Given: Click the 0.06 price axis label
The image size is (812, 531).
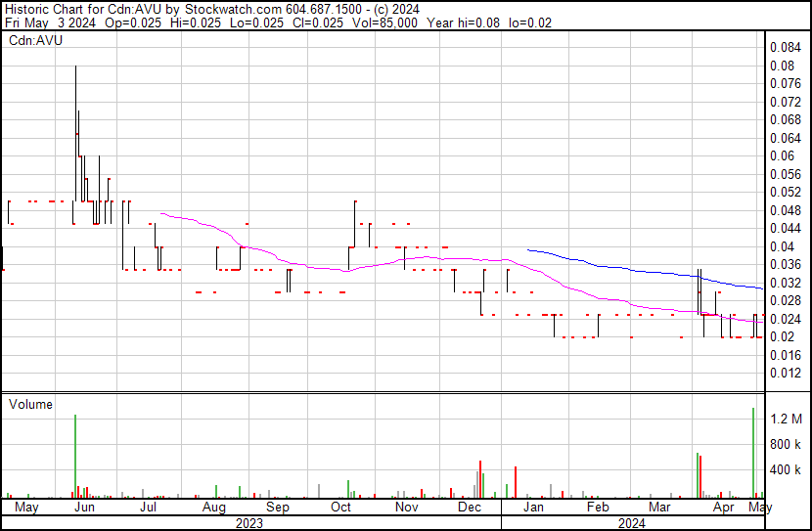Looking at the screenshot, I should pos(782,155).
